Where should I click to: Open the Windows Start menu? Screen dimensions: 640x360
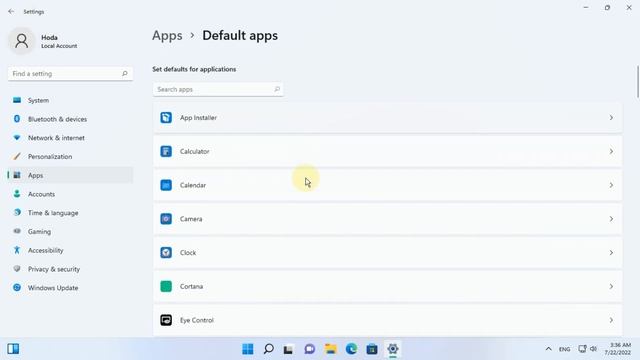pyautogui.click(x=248, y=349)
